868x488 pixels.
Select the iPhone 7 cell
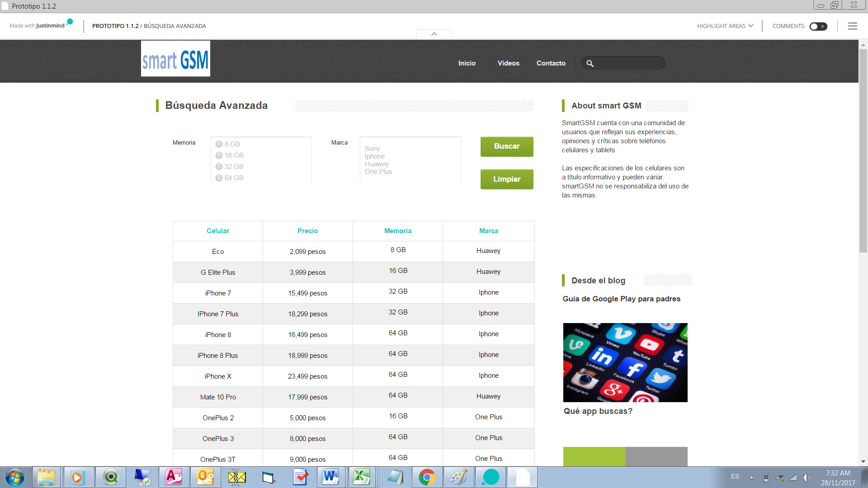coord(218,293)
